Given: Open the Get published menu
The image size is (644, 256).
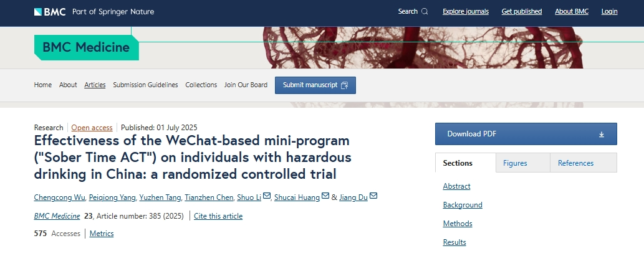Looking at the screenshot, I should click(521, 11).
